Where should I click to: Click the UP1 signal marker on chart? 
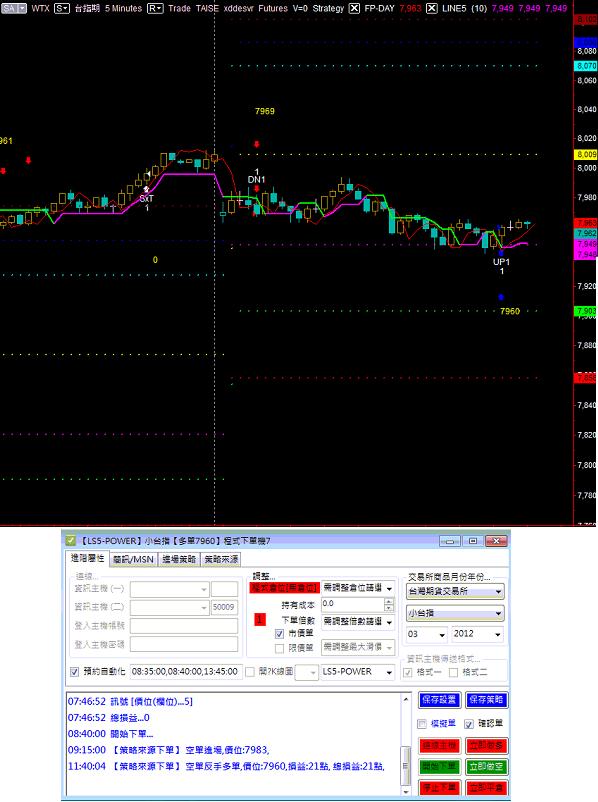[501, 262]
